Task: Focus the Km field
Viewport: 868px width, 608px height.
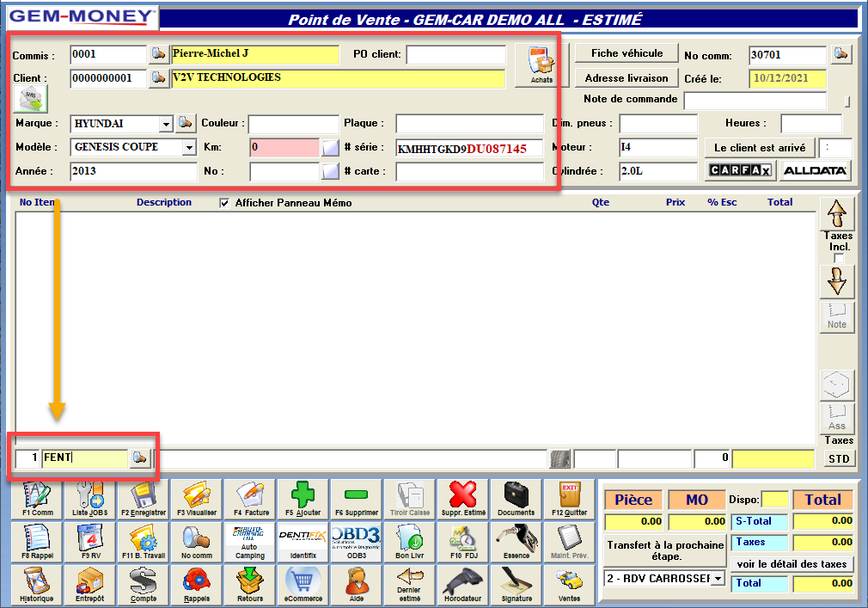Action: point(284,147)
